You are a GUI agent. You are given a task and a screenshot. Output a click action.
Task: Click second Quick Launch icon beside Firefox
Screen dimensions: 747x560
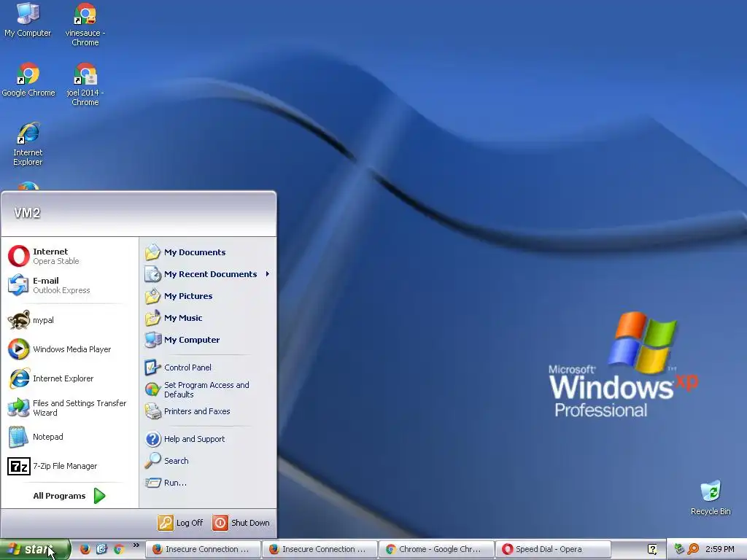(x=102, y=549)
